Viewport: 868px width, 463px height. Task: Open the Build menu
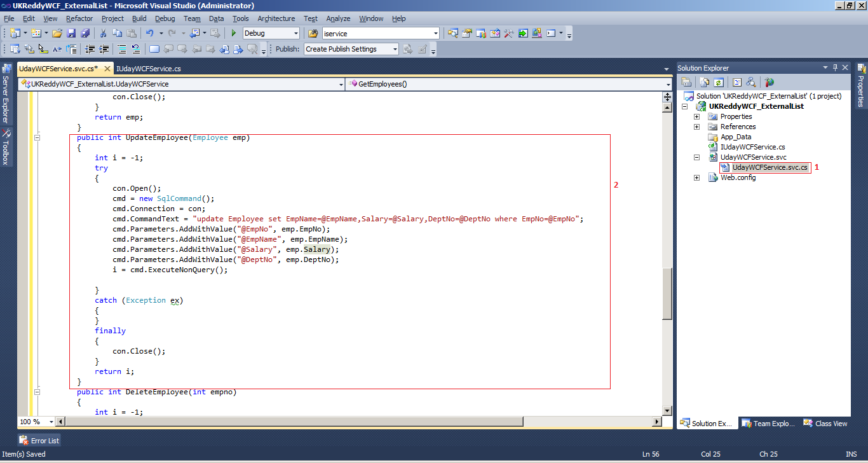tap(139, 18)
